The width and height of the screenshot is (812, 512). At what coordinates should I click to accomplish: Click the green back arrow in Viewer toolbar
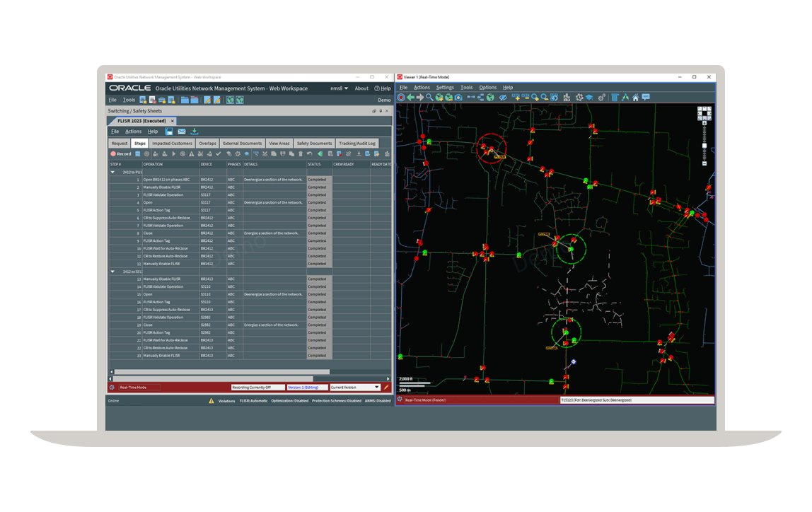tap(411, 98)
